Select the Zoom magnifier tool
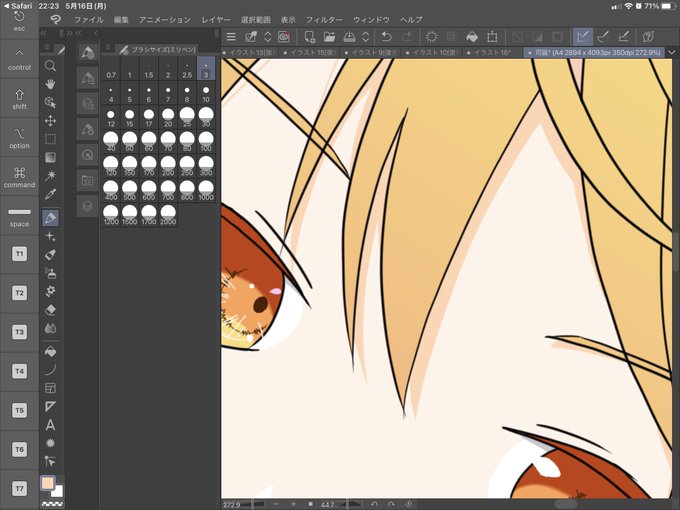The image size is (680, 510). [50, 65]
